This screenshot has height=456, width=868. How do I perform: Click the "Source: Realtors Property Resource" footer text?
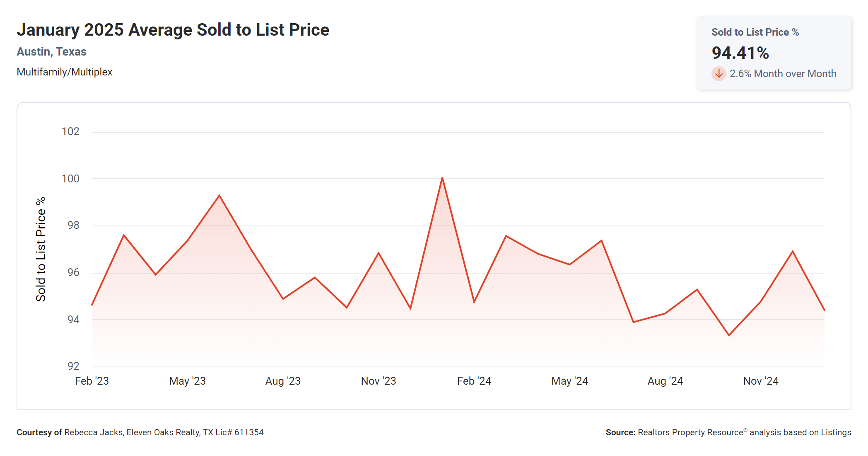[x=728, y=432]
